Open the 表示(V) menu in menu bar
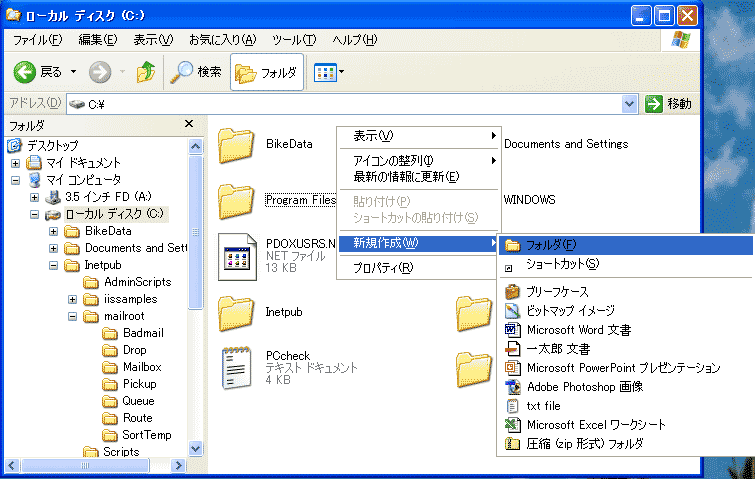Screen dimensions: 755x479 click(x=153, y=40)
